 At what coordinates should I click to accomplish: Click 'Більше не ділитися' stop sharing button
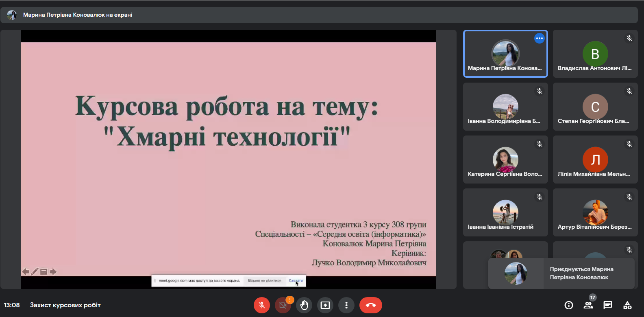tap(264, 281)
